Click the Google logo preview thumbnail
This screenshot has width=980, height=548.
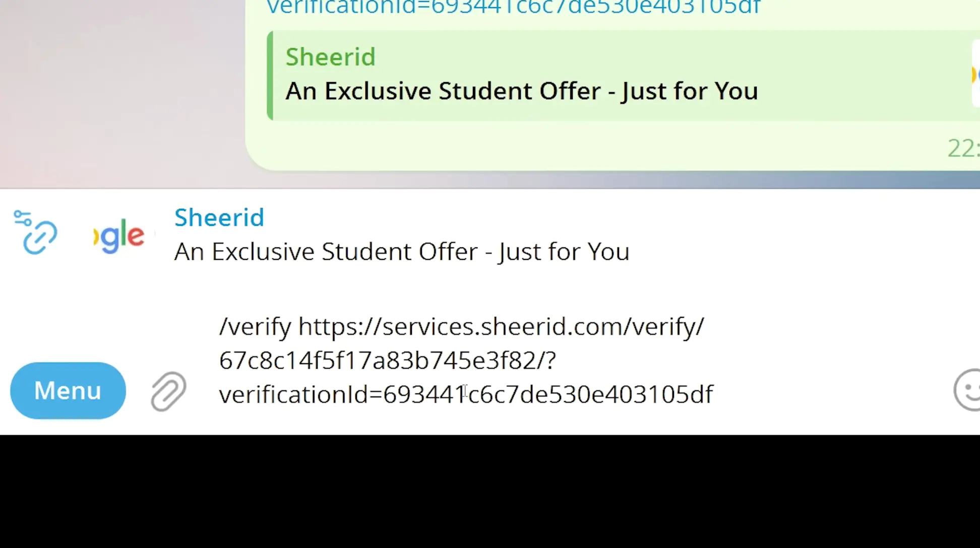coord(119,236)
